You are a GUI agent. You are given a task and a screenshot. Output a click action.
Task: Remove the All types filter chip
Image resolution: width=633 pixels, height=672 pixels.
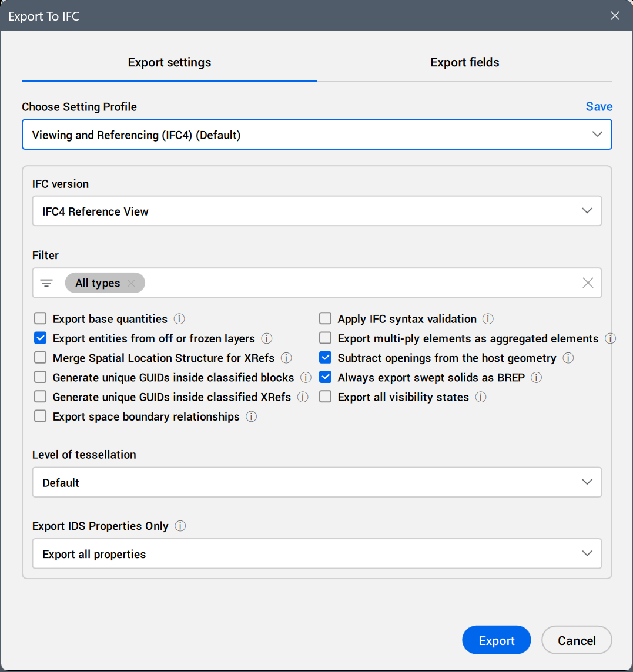[x=132, y=283]
